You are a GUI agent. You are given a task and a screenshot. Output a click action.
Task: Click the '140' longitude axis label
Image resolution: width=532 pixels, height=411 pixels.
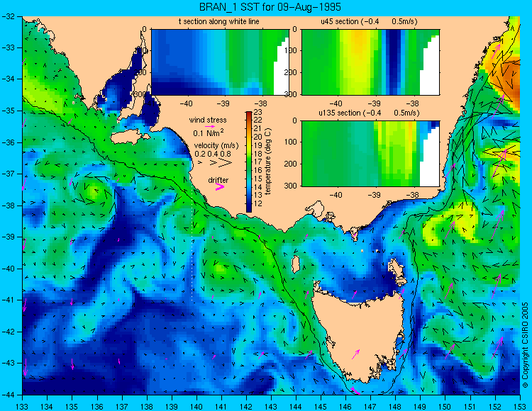click(196, 407)
